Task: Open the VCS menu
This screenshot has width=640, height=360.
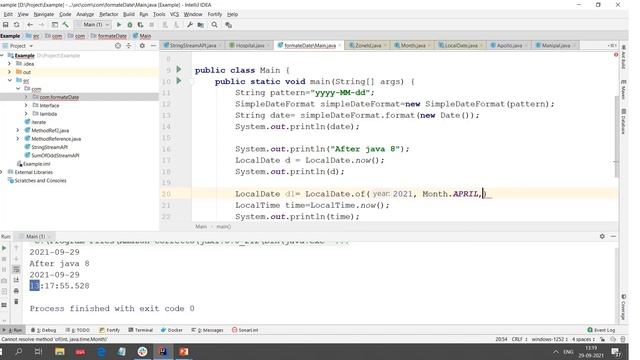Action: [174, 14]
